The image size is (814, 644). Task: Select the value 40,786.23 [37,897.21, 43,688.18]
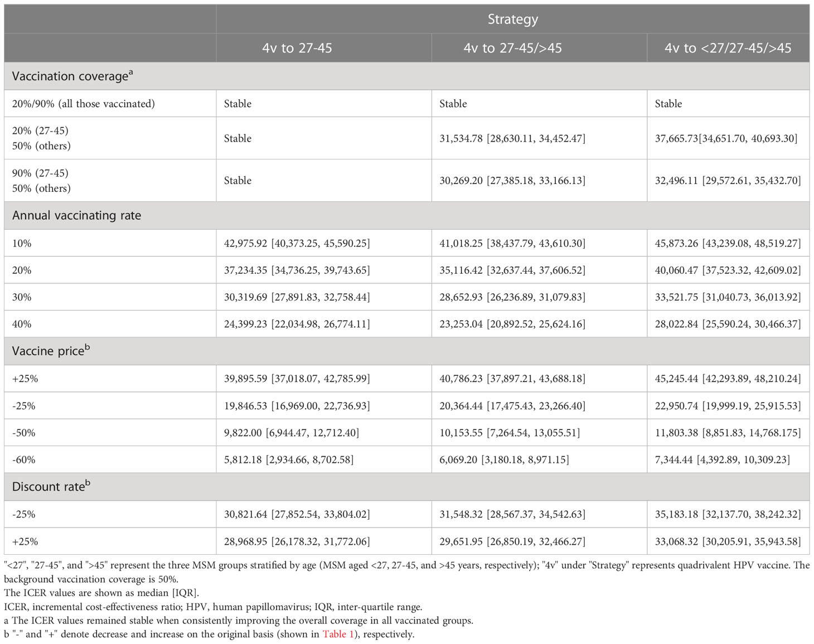pyautogui.click(x=512, y=379)
